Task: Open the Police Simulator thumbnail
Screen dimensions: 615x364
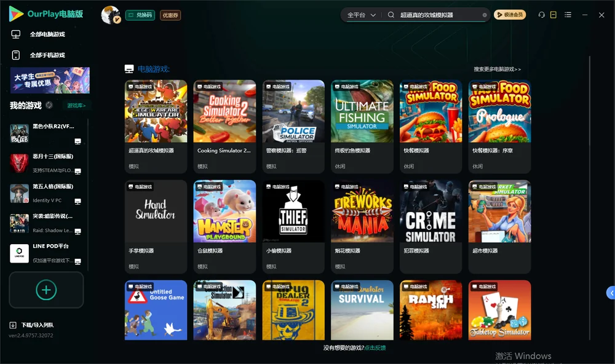Action: pos(293,111)
